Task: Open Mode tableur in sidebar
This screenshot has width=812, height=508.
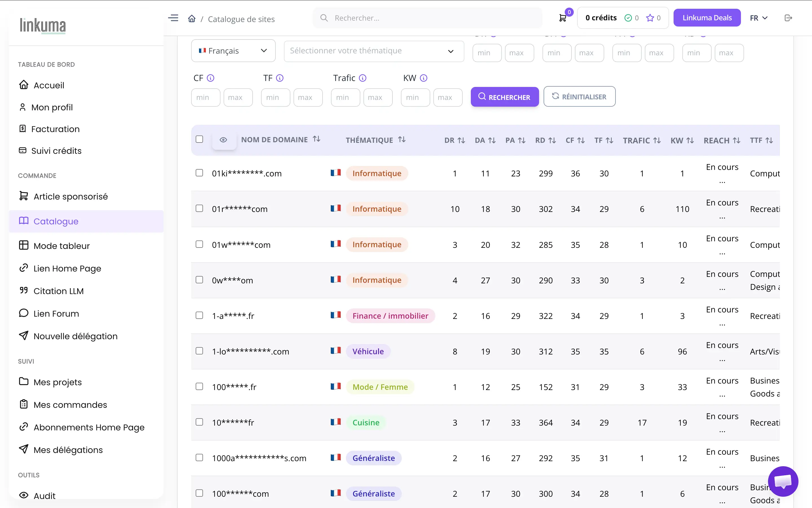Action: tap(54, 246)
